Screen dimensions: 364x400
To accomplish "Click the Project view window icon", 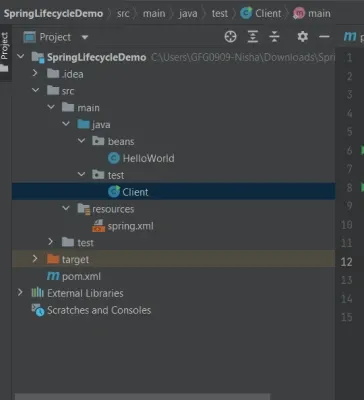I will coord(29,37).
